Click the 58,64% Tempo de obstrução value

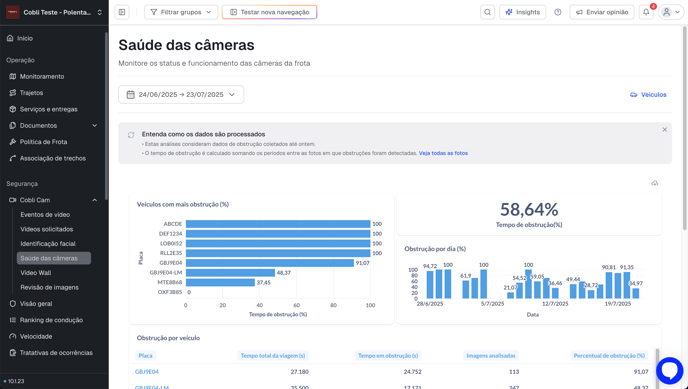tap(529, 210)
